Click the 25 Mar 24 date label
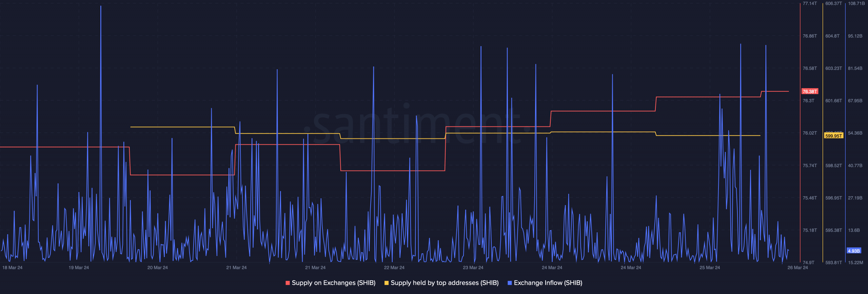 click(x=710, y=268)
